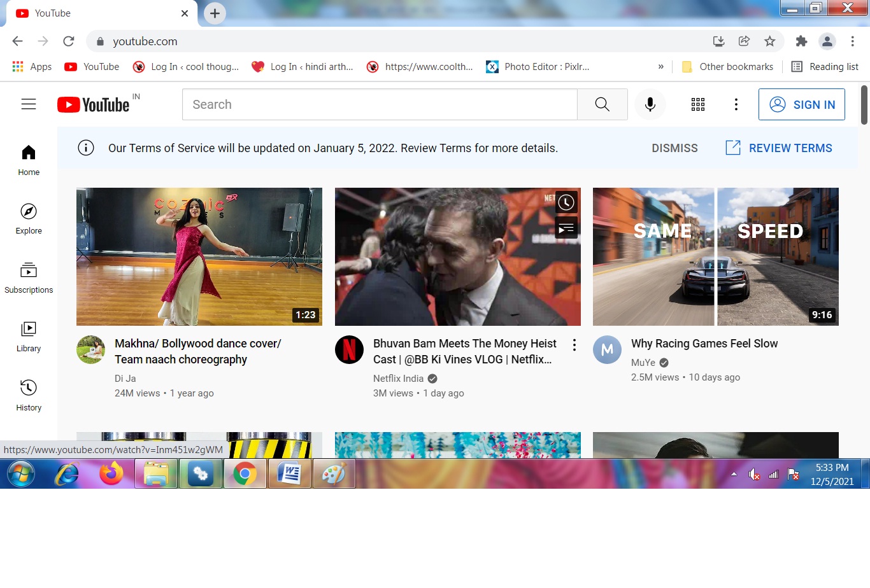The image size is (870, 588).
Task: Dismiss the Terms of Service banner
Action: pos(674,148)
